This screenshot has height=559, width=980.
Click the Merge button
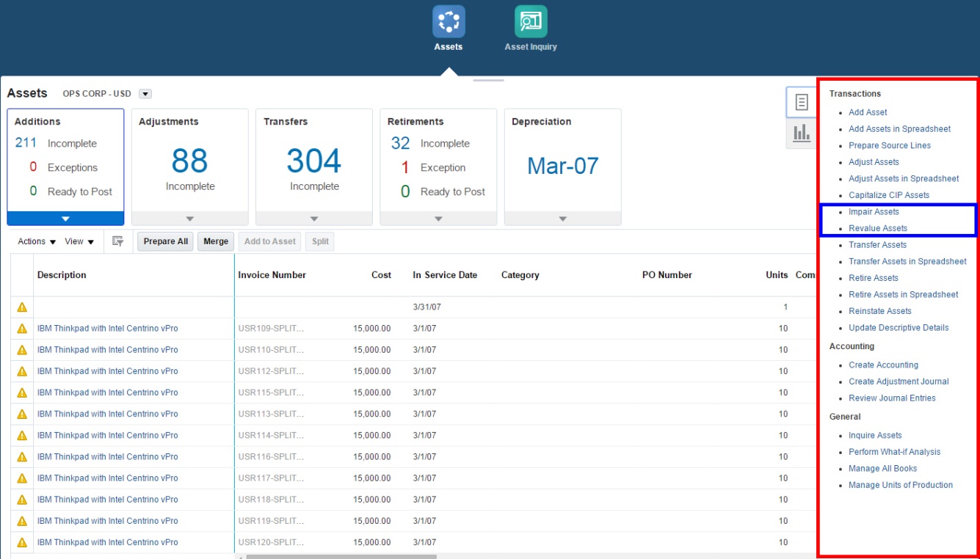point(216,241)
